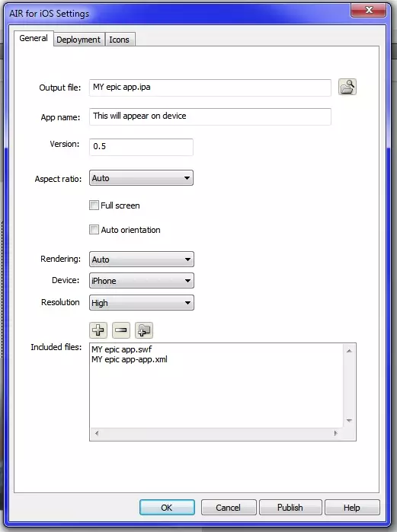Switch to the Deployment tab
This screenshot has height=532, width=397.
(78, 40)
